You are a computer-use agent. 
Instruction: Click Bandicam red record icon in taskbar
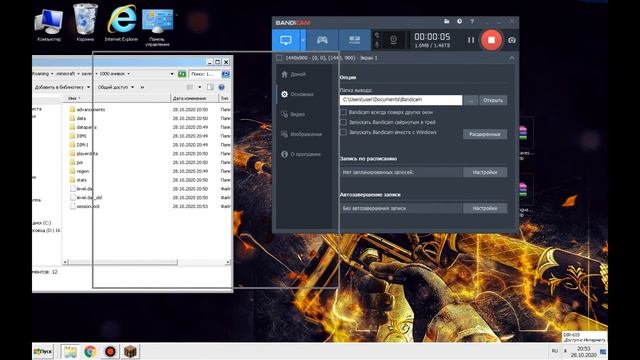point(110,351)
